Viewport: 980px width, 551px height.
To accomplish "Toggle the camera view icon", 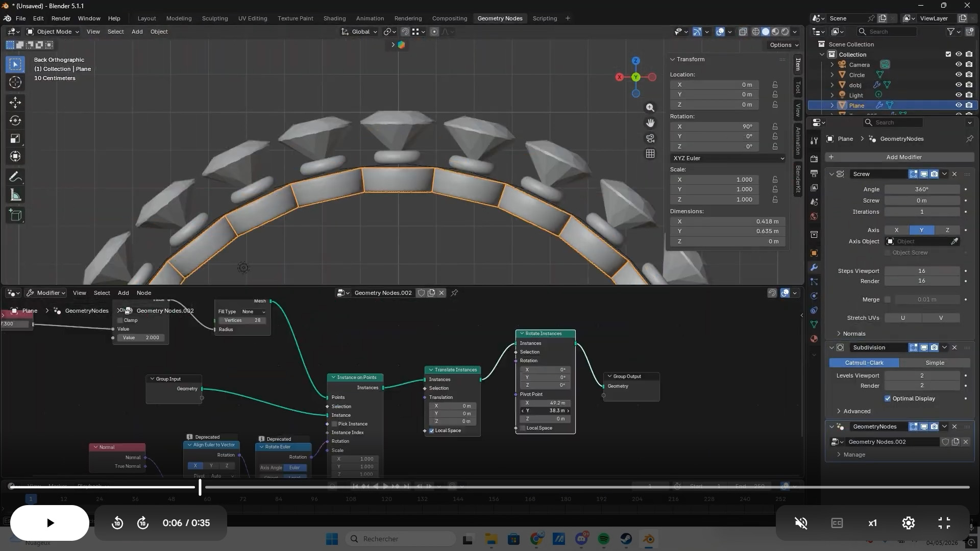I will [650, 138].
